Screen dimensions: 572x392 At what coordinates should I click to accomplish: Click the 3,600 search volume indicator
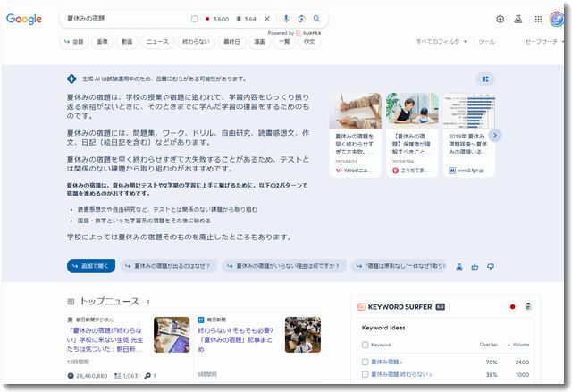217,19
